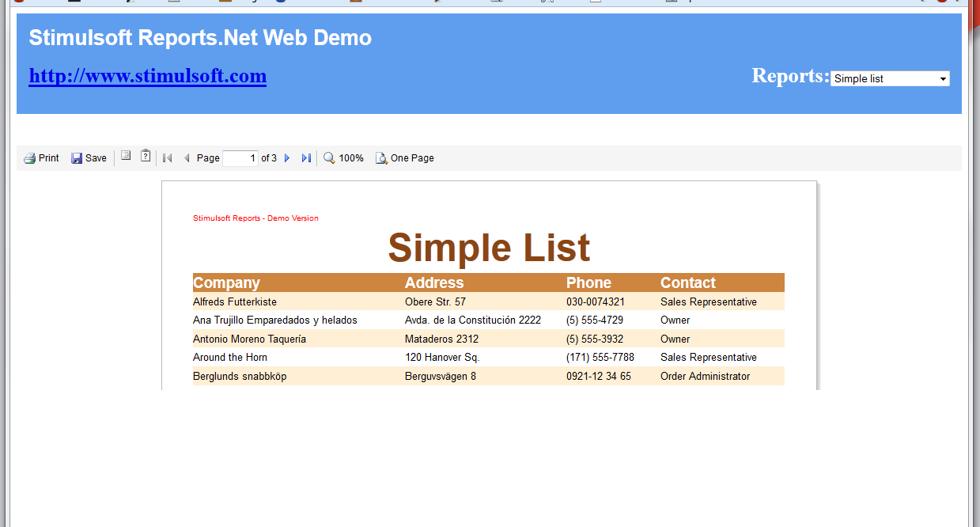Open the parameters panel icon with question mark
The image size is (980, 527).
coord(146,156)
